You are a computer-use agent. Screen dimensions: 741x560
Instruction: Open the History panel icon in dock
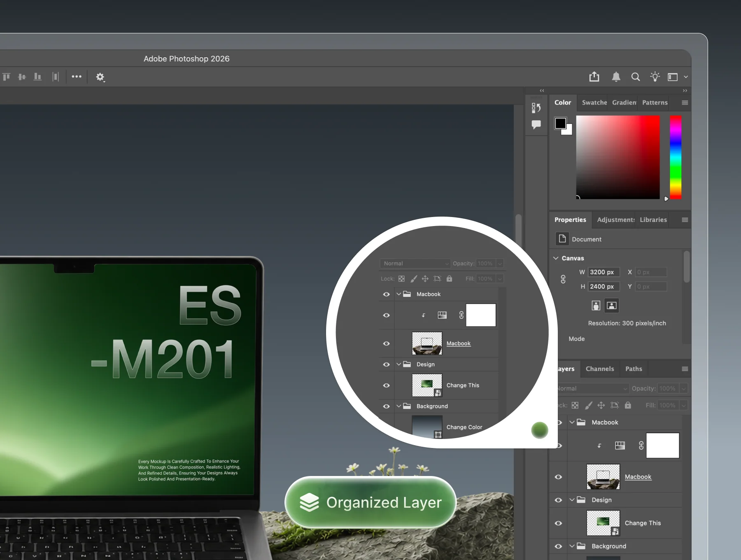pos(536,108)
